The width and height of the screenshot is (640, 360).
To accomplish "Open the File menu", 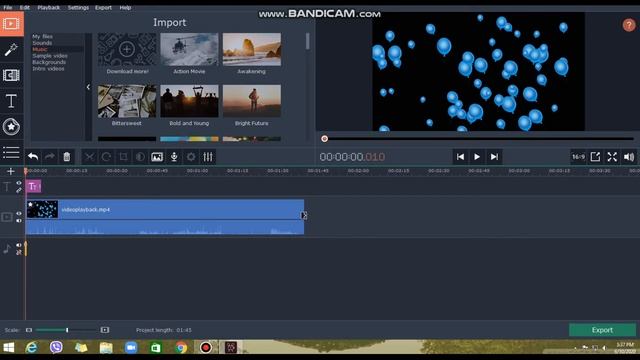I will coord(8,7).
